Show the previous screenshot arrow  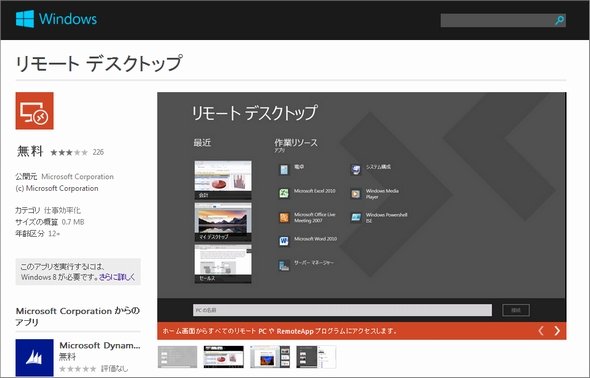541,331
